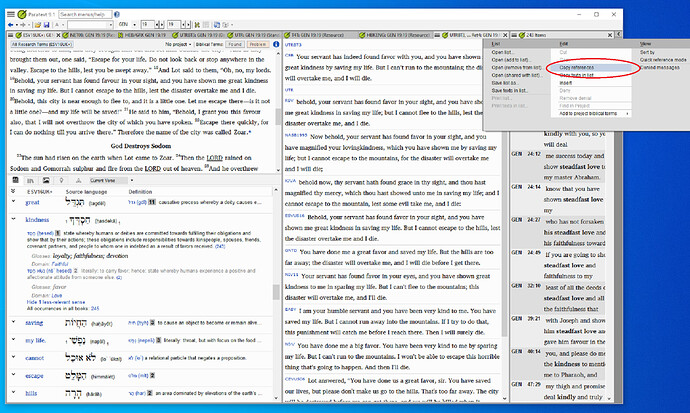Click the blue back navigation arrow
690x413 pixels.
point(11,25)
